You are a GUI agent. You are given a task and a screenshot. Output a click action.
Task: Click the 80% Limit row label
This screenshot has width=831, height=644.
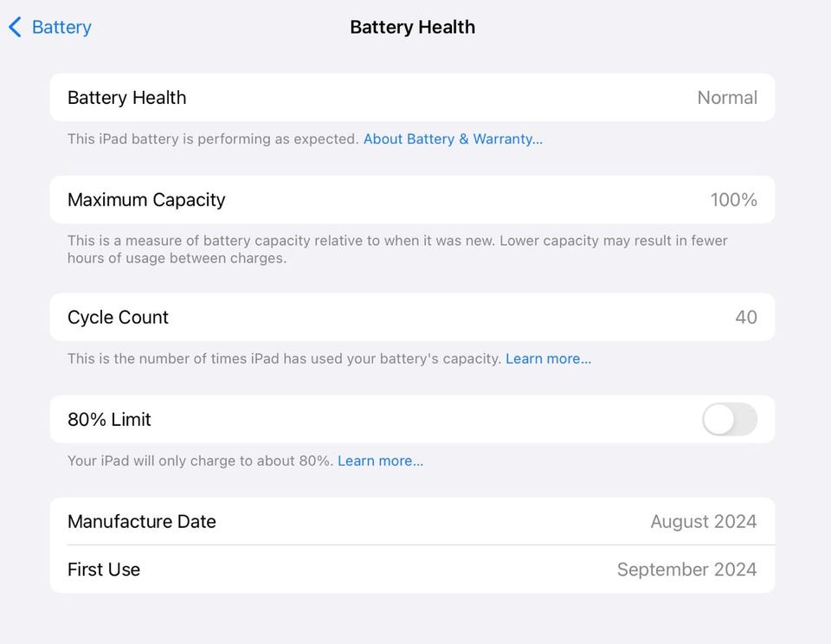pyautogui.click(x=109, y=420)
